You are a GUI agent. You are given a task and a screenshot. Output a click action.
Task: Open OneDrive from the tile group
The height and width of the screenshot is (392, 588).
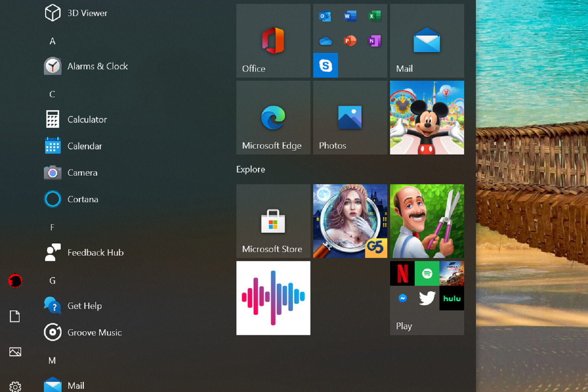click(324, 41)
